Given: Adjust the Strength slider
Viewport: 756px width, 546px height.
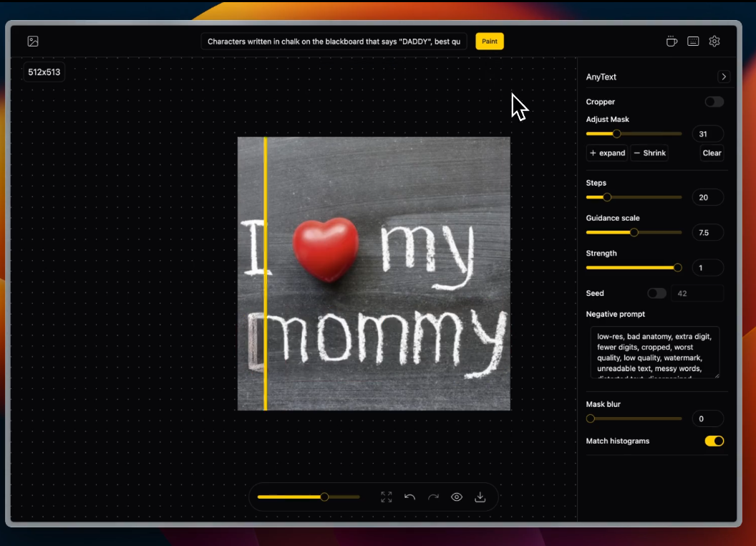Looking at the screenshot, I should [634, 267].
